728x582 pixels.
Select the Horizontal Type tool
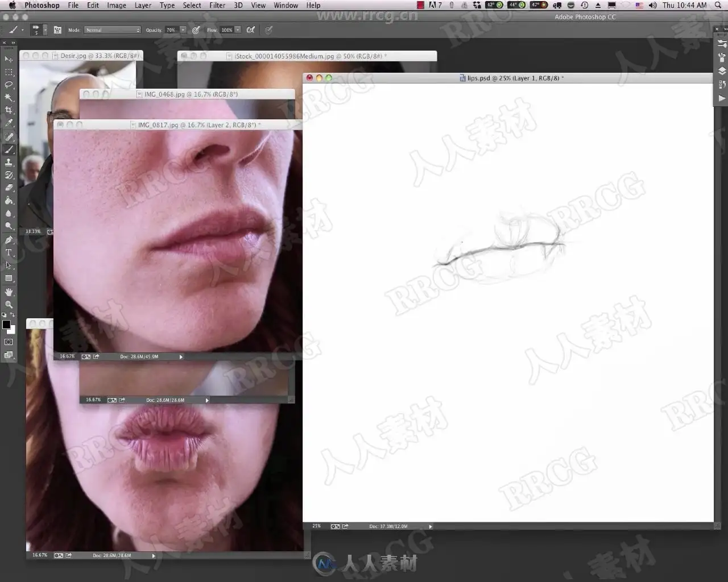pos(9,253)
